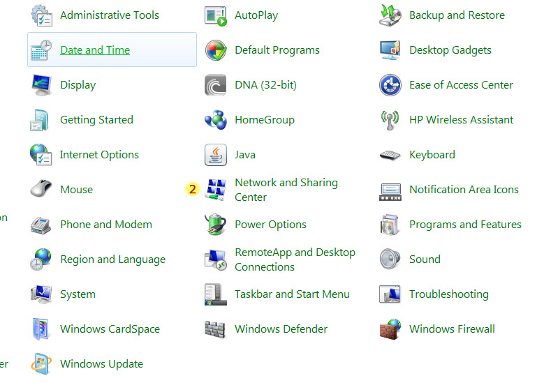Open the Sound text link

pyautogui.click(x=425, y=259)
